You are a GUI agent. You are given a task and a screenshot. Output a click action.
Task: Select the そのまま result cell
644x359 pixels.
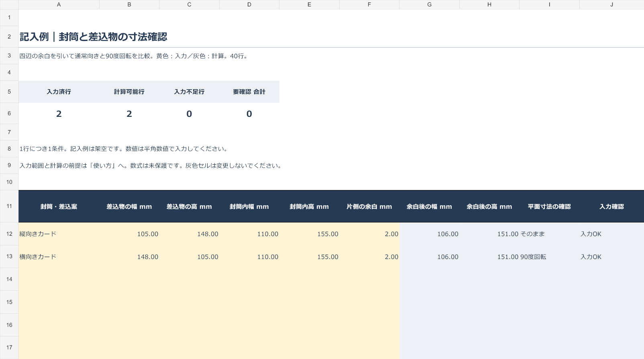[549, 234]
